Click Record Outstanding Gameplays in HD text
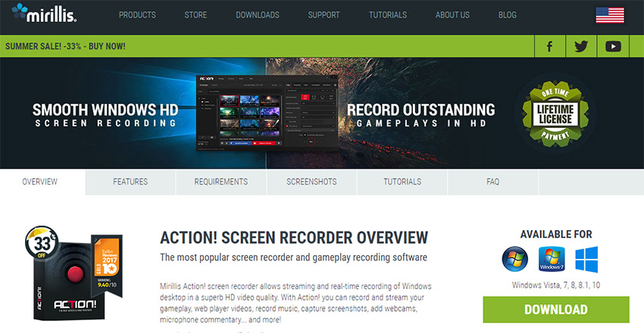 coord(420,115)
